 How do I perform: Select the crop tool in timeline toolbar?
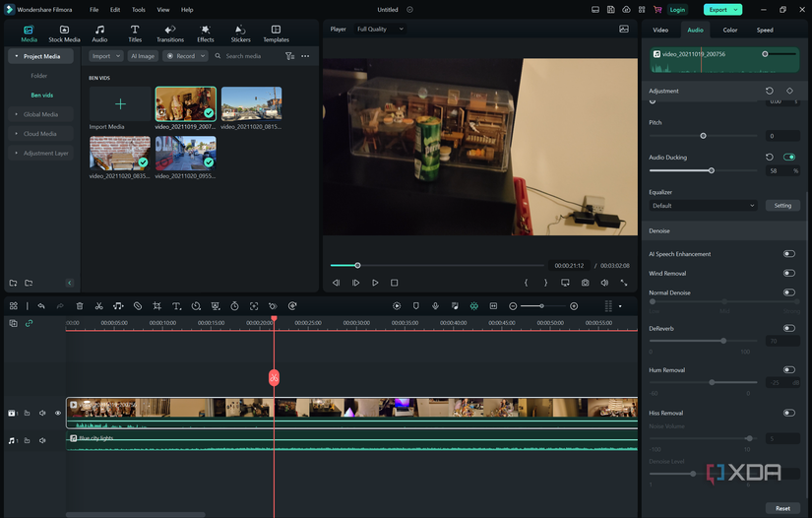pyautogui.click(x=156, y=306)
